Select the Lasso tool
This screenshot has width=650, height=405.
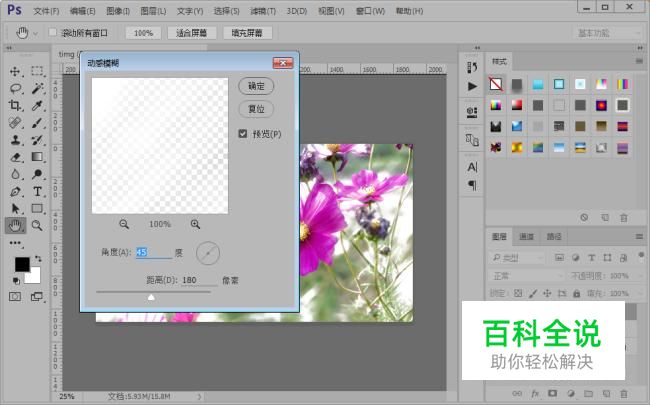pos(15,88)
